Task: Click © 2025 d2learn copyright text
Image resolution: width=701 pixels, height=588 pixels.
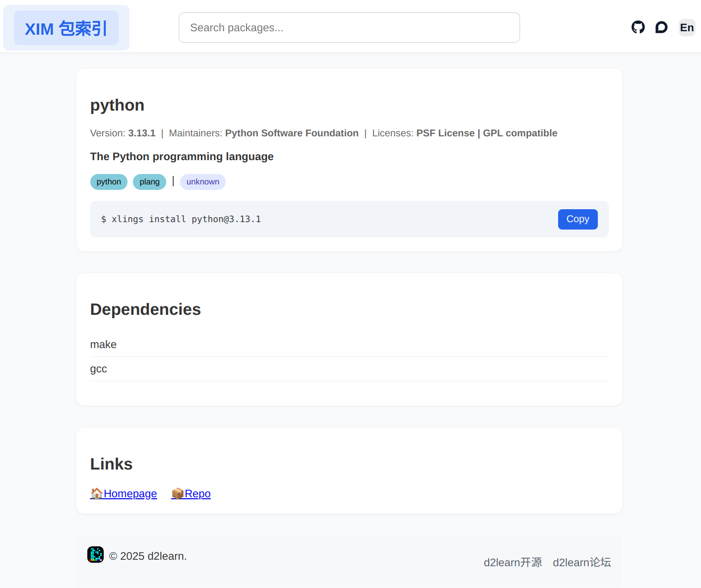Action: click(x=148, y=556)
